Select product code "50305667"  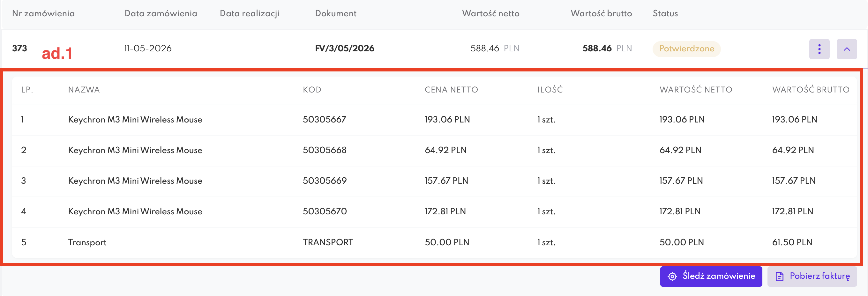tap(325, 120)
